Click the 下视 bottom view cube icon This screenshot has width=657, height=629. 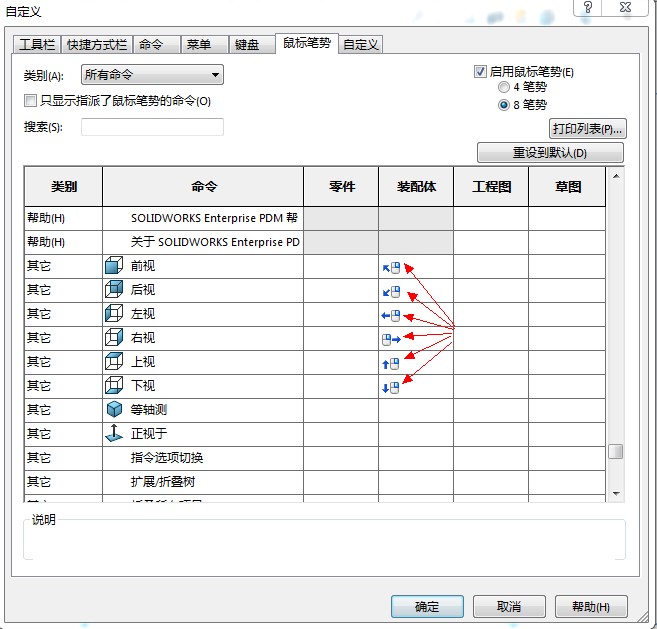click(114, 385)
